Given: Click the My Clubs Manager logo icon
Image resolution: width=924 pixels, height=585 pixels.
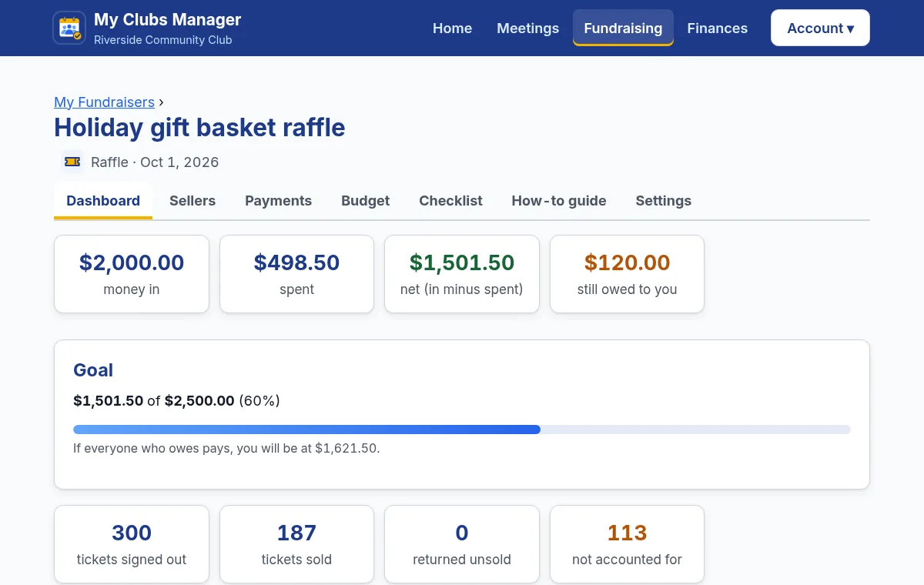Looking at the screenshot, I should [69, 28].
